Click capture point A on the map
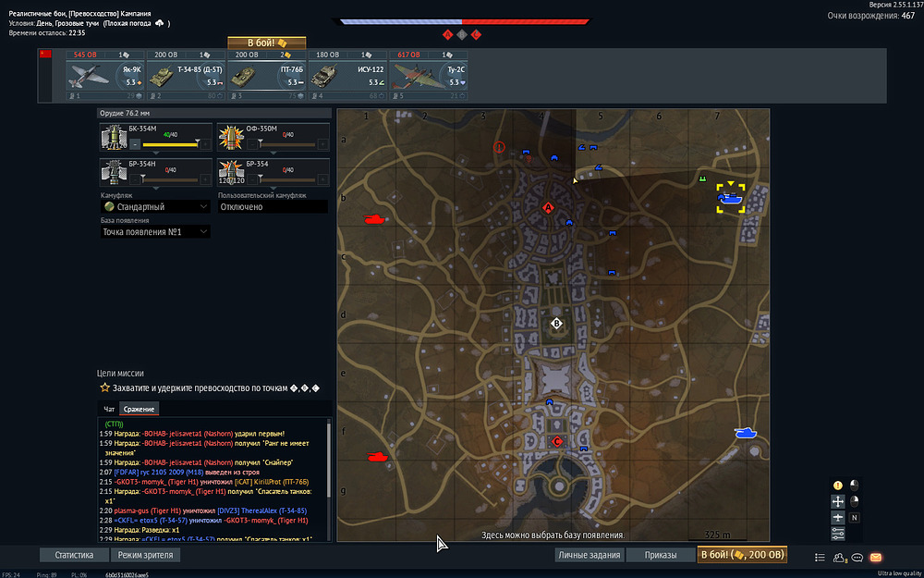This screenshot has height=578, width=924. pos(548,207)
